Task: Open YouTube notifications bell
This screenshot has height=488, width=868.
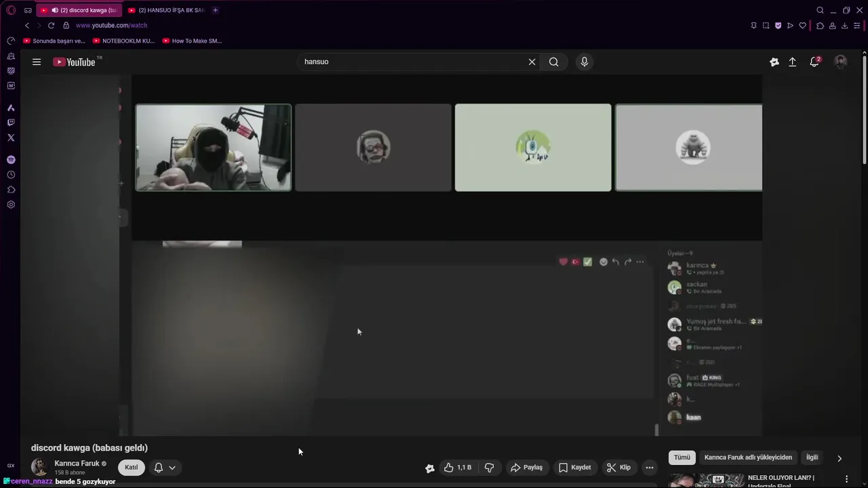Action: (x=814, y=62)
